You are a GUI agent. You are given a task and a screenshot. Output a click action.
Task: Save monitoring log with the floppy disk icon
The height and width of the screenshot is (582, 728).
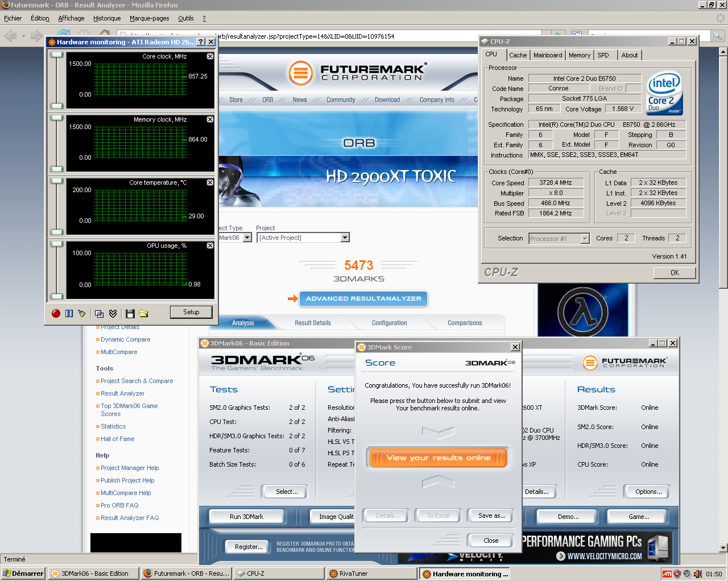tap(130, 313)
